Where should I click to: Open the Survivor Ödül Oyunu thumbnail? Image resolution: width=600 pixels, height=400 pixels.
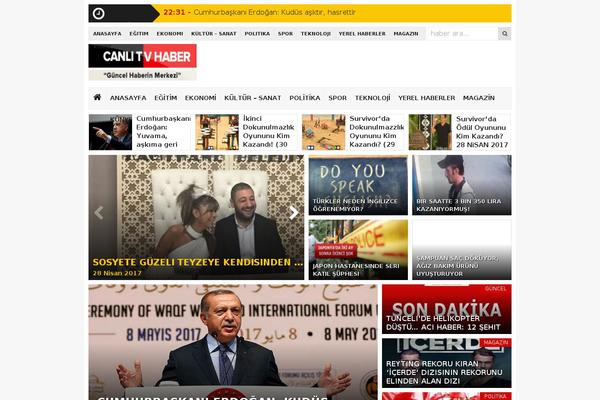[430, 132]
